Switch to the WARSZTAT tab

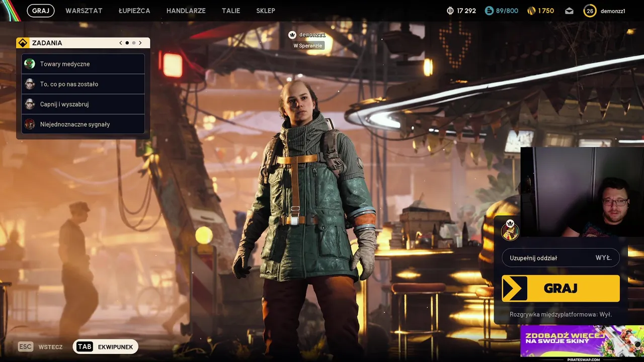(84, 11)
